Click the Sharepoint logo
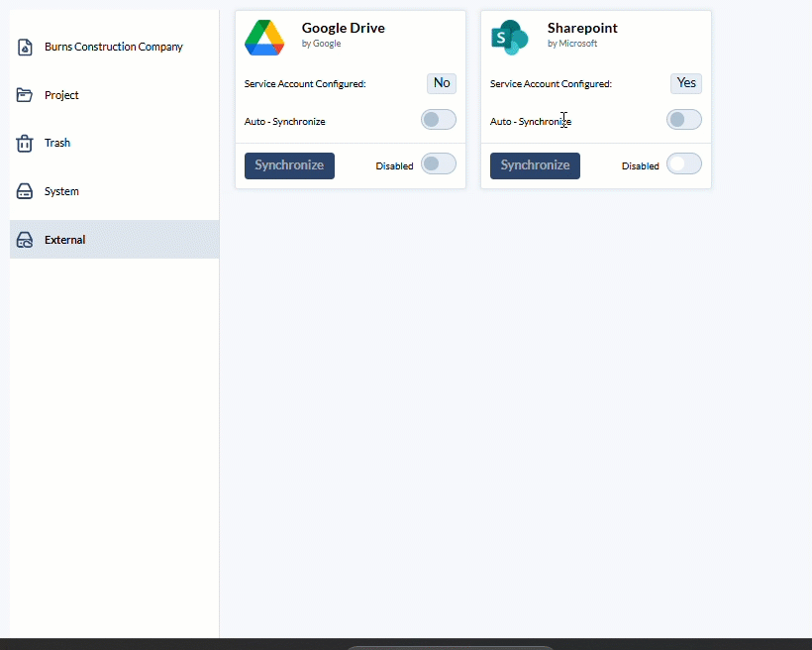812x650 pixels. click(510, 38)
